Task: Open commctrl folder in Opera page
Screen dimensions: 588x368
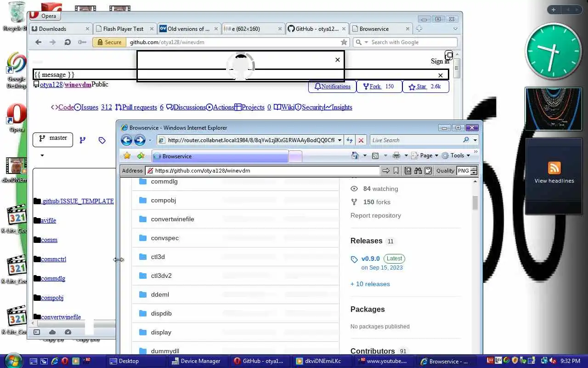Action: [53, 259]
